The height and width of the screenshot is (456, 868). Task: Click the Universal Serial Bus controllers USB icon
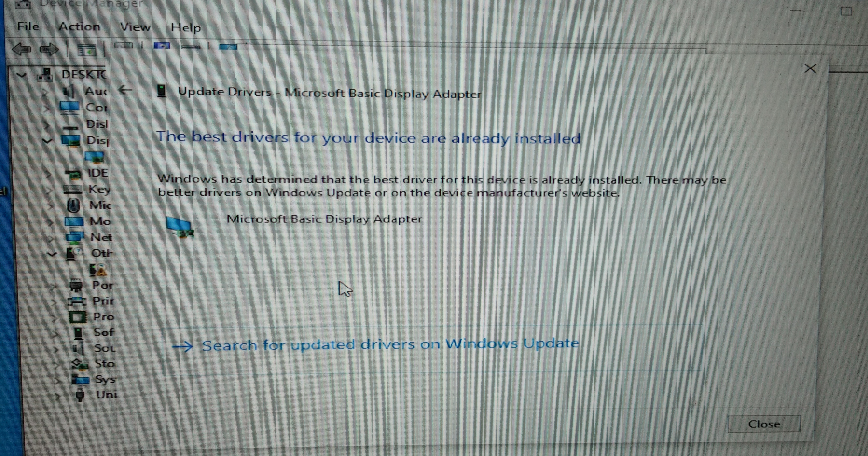[x=80, y=395]
